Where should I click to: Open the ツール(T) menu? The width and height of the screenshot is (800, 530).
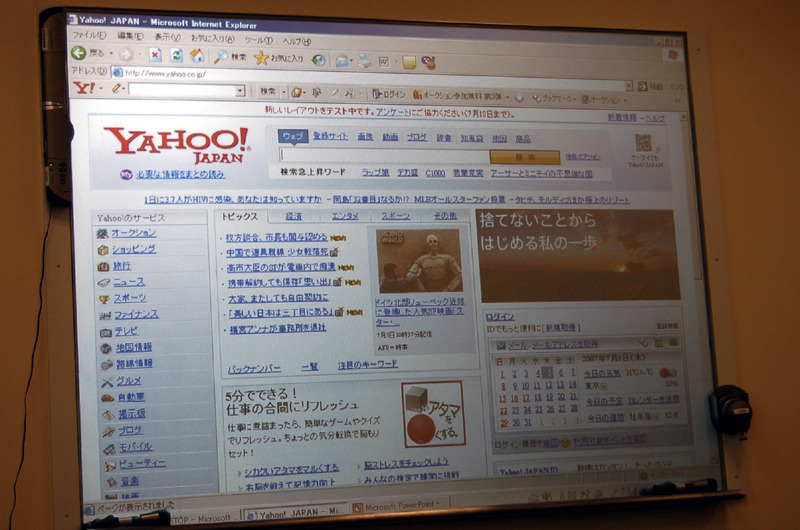click(x=258, y=40)
